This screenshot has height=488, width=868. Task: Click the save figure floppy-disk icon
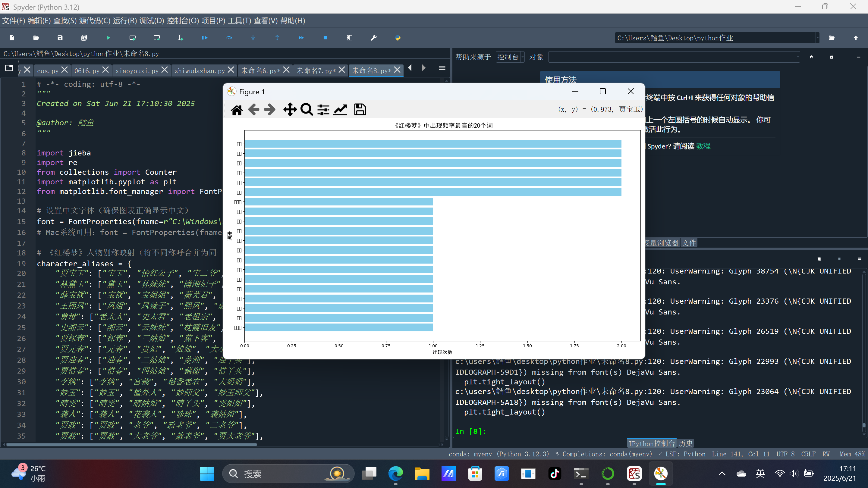click(x=360, y=109)
